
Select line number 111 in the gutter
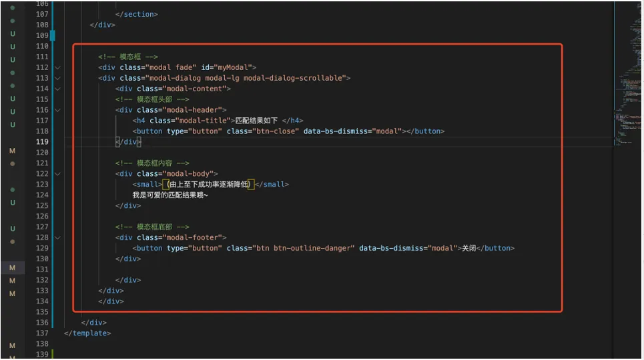(x=42, y=57)
